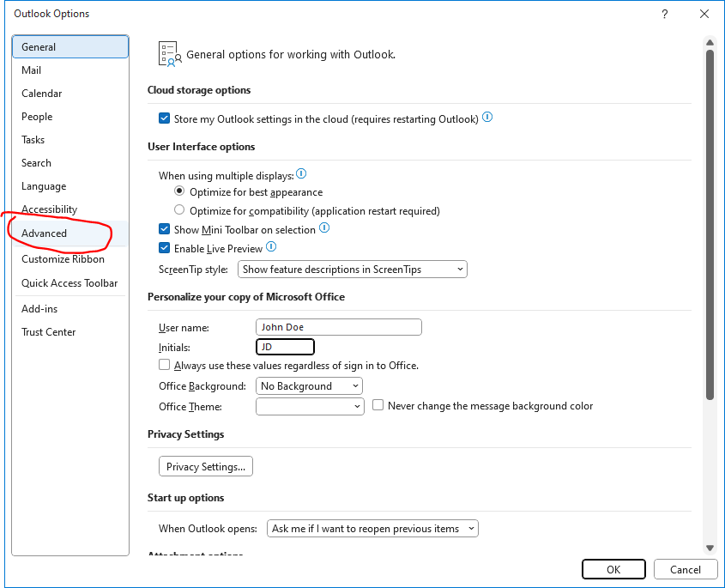Screen dimensions: 725x588
Task: Click the General options header icon
Action: [x=170, y=54]
